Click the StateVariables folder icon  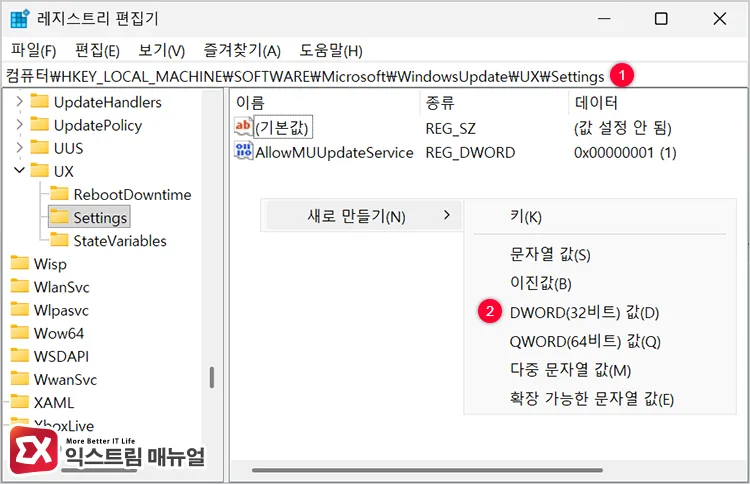click(x=59, y=240)
